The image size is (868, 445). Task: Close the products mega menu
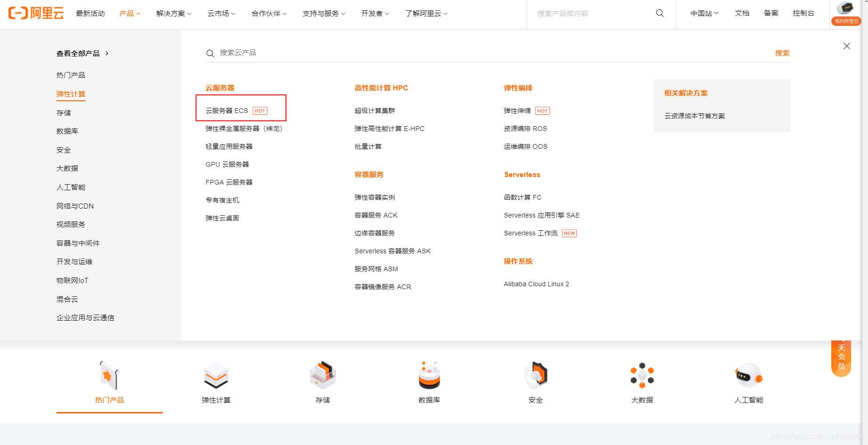847,46
